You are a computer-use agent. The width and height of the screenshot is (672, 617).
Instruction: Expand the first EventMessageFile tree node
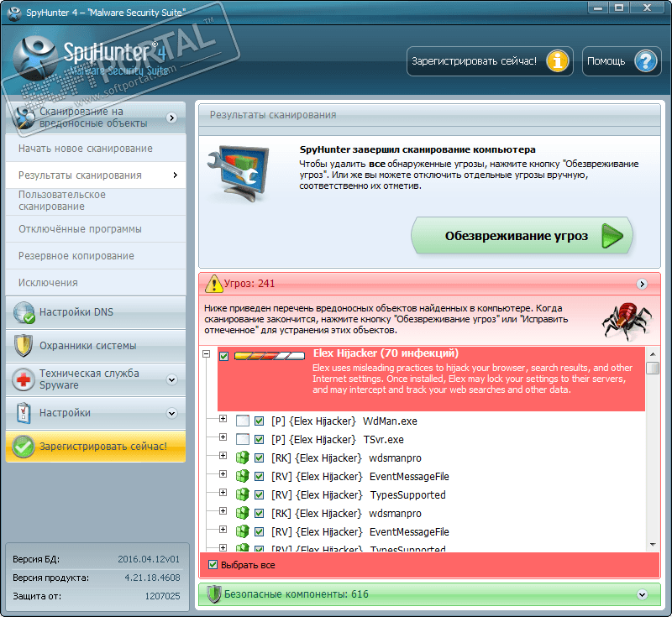click(223, 473)
